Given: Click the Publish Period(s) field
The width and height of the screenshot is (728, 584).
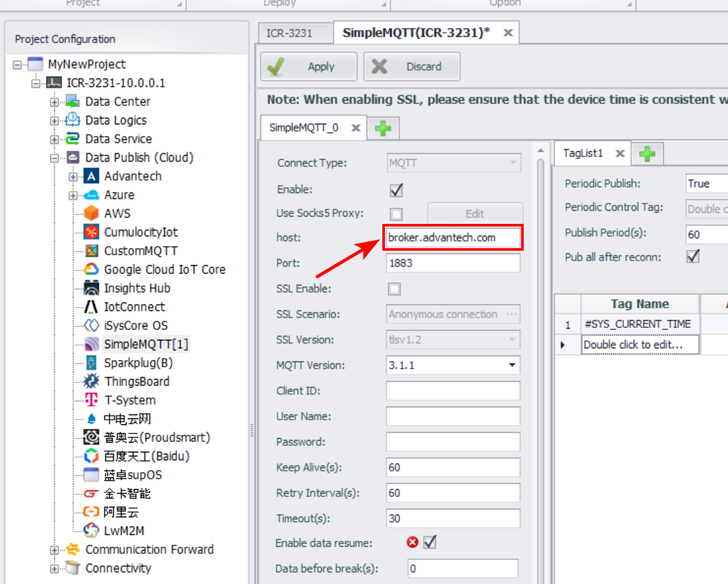Looking at the screenshot, I should point(706,234).
